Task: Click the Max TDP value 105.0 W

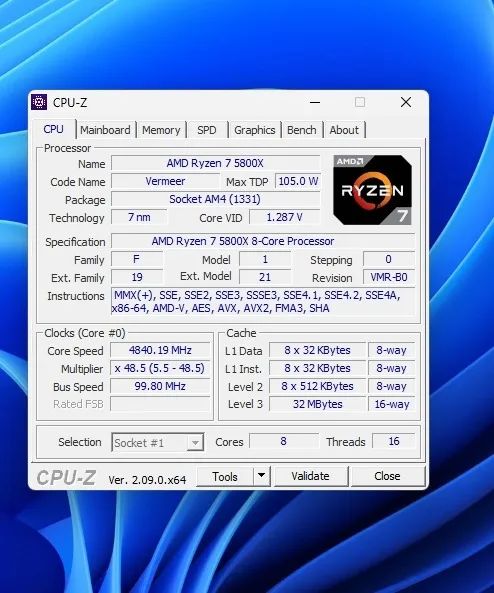Action: 298,181
